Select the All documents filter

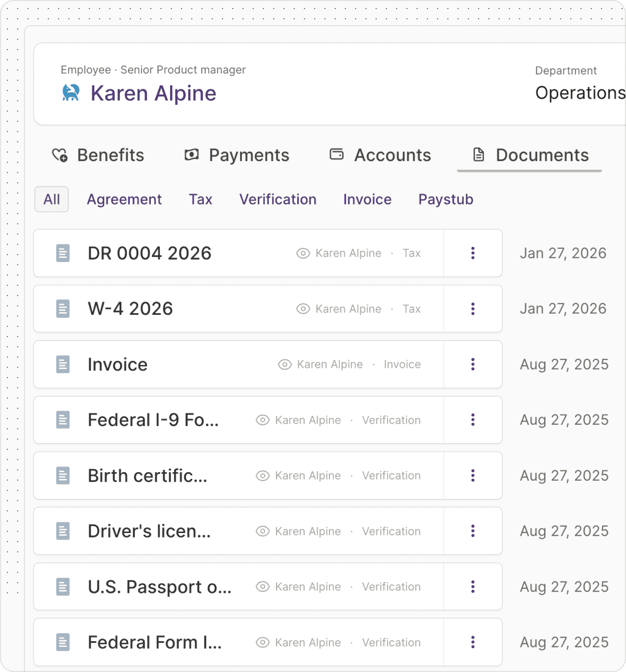pos(51,199)
